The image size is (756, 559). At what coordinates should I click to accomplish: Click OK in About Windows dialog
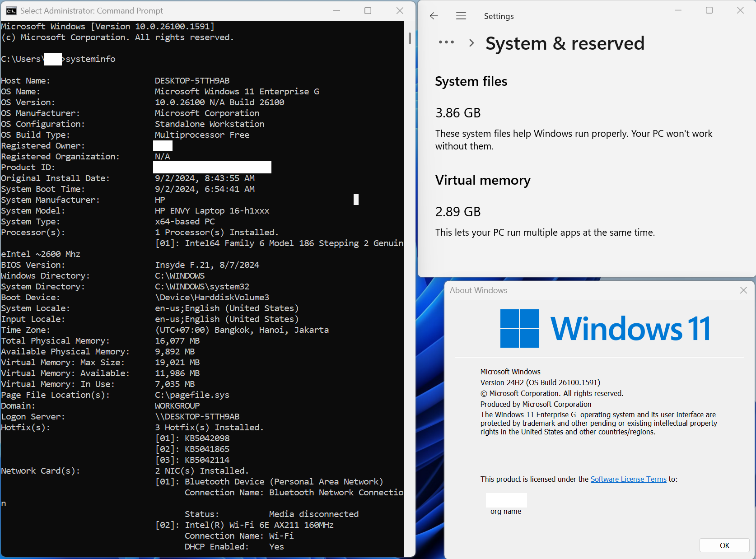point(724,545)
